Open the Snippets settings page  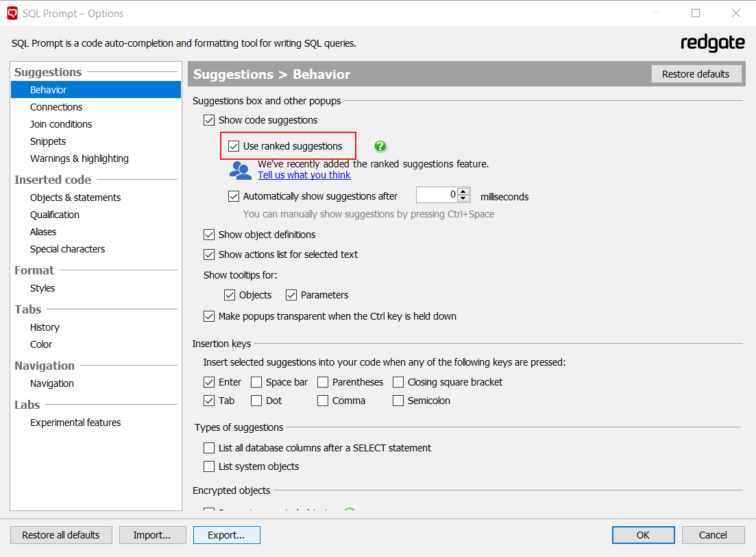point(48,141)
